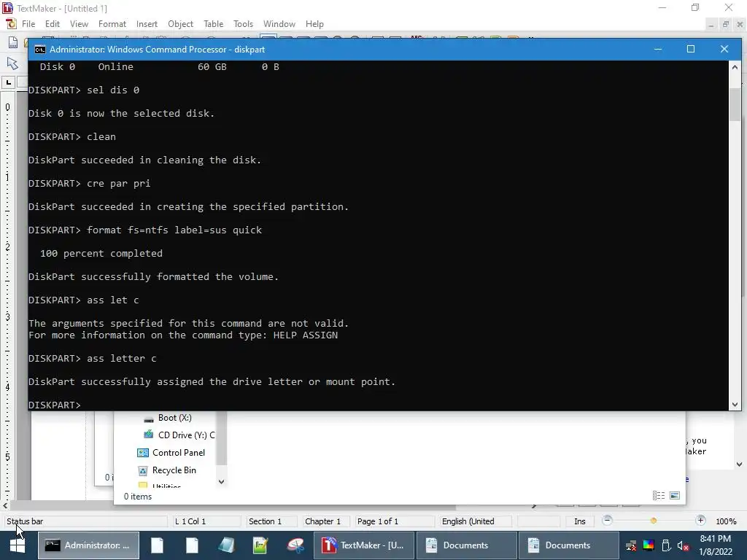Click the tab alignment selector on ruler
The width and height of the screenshot is (747, 560).
[9, 82]
